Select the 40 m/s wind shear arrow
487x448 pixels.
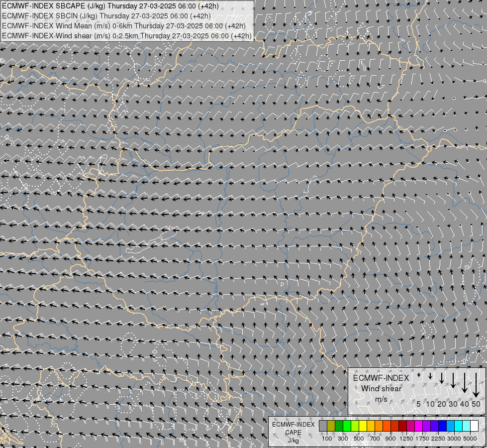tap(464, 382)
